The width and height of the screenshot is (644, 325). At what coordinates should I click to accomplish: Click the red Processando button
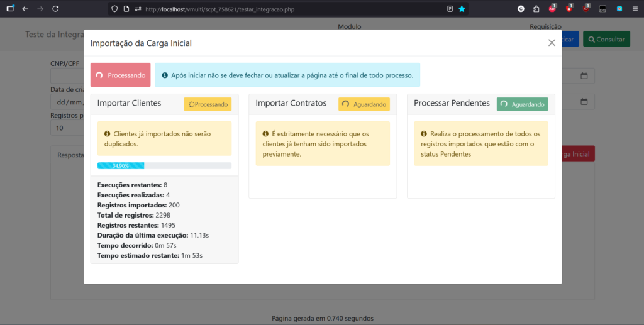point(120,75)
